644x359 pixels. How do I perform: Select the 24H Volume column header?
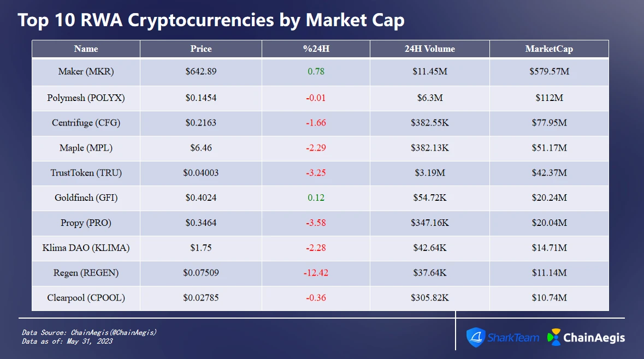point(430,49)
